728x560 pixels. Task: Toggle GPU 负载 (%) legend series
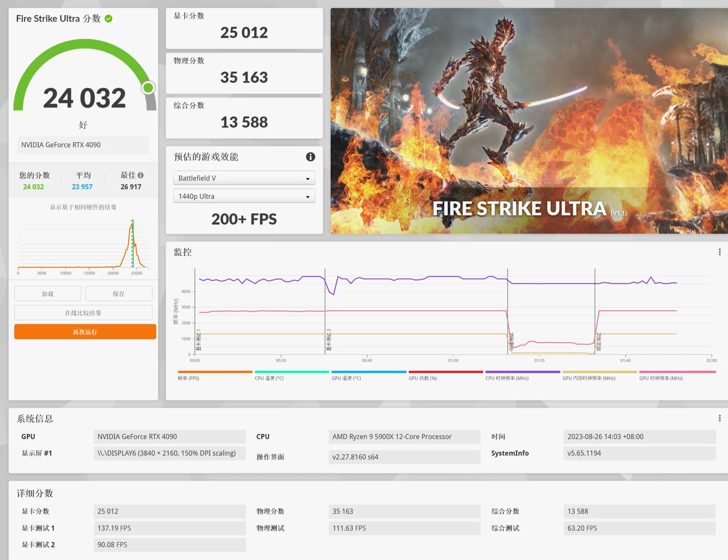446,376
